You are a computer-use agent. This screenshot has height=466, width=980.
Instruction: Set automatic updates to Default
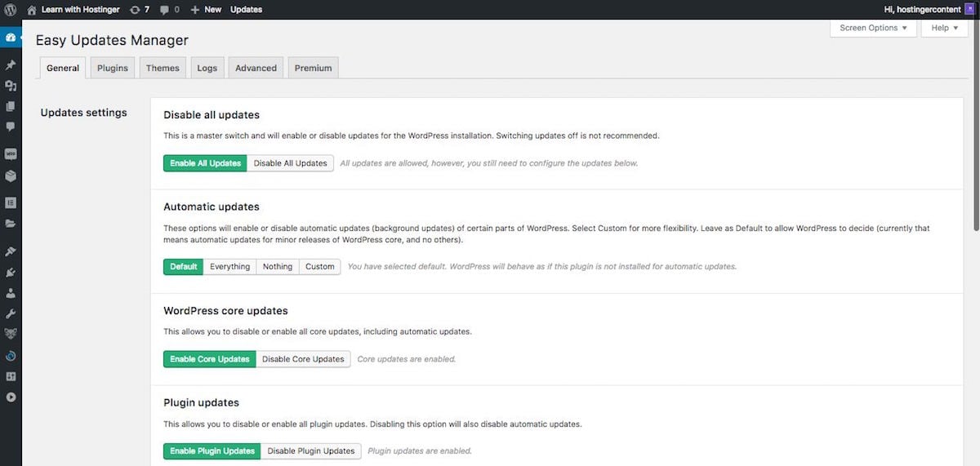184,267
